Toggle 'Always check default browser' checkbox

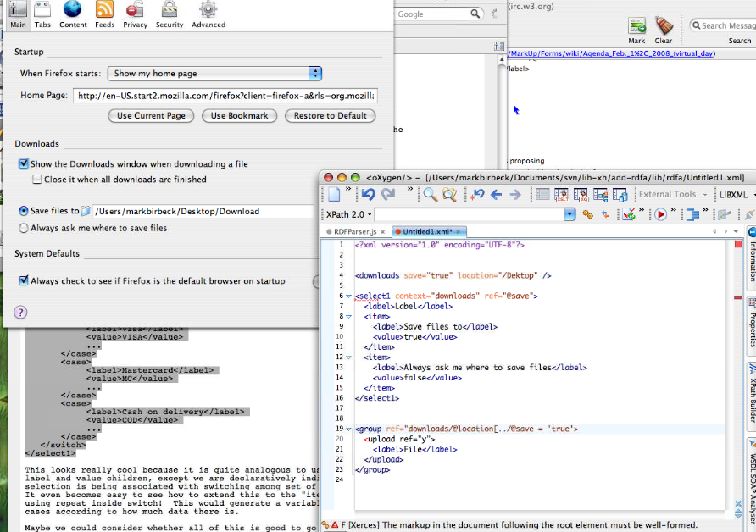(x=24, y=280)
